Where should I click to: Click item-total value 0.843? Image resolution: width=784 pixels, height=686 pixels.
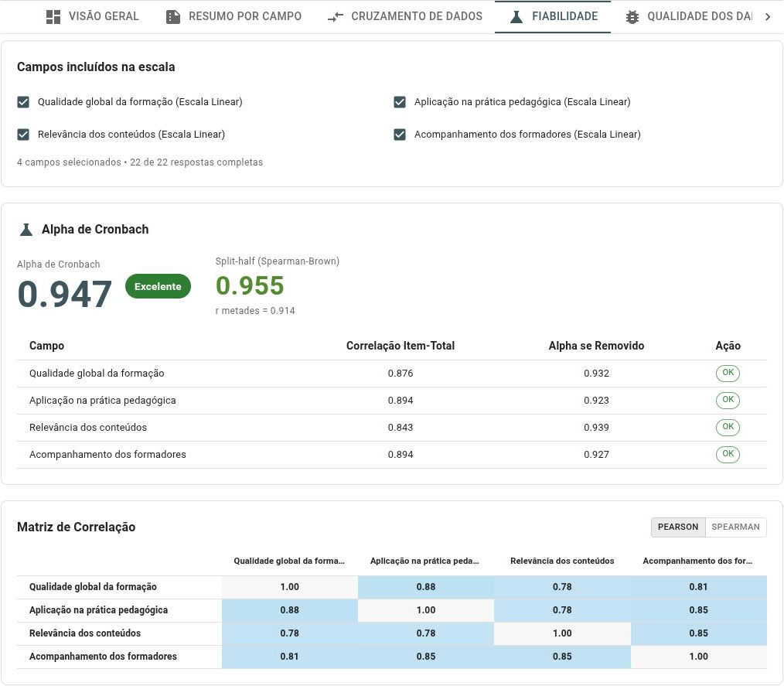click(x=401, y=428)
